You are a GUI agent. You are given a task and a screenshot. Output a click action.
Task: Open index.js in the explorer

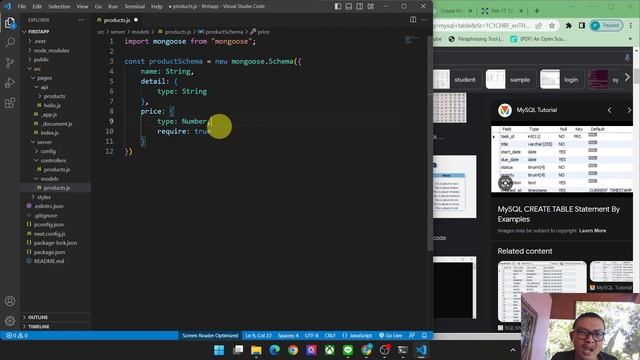pos(56,133)
